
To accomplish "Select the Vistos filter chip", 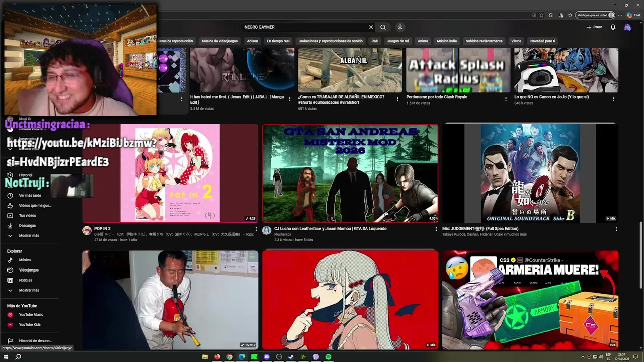I will coord(516,41).
